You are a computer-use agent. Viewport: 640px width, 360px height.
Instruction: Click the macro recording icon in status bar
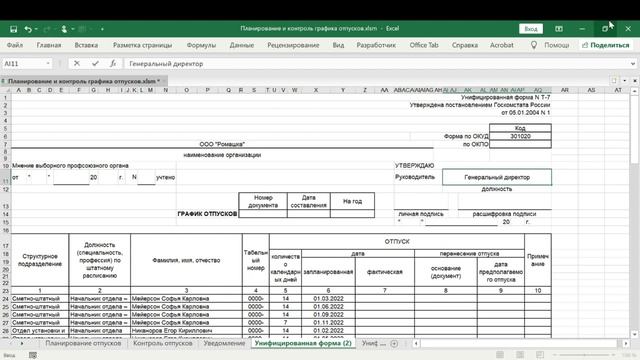(33, 355)
